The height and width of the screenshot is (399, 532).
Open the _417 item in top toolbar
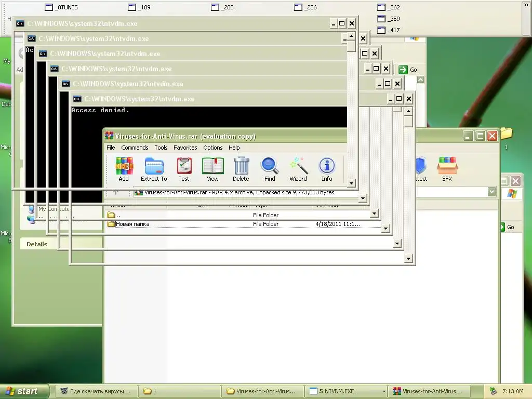tap(389, 30)
